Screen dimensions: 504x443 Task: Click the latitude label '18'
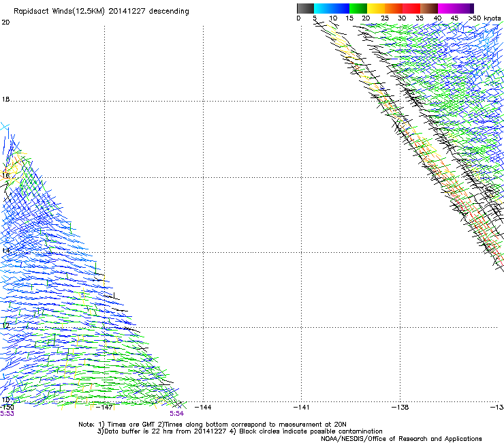(5, 100)
